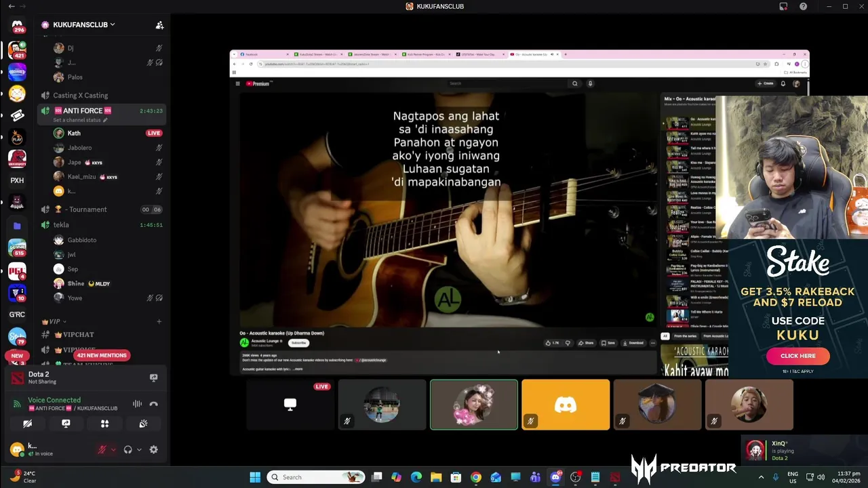Open User Settings gear icon
Image resolution: width=868 pixels, height=488 pixels.
(x=153, y=449)
